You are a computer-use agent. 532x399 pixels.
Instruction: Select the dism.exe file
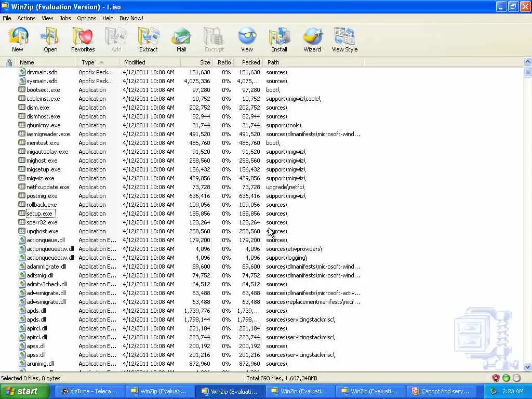coord(37,108)
